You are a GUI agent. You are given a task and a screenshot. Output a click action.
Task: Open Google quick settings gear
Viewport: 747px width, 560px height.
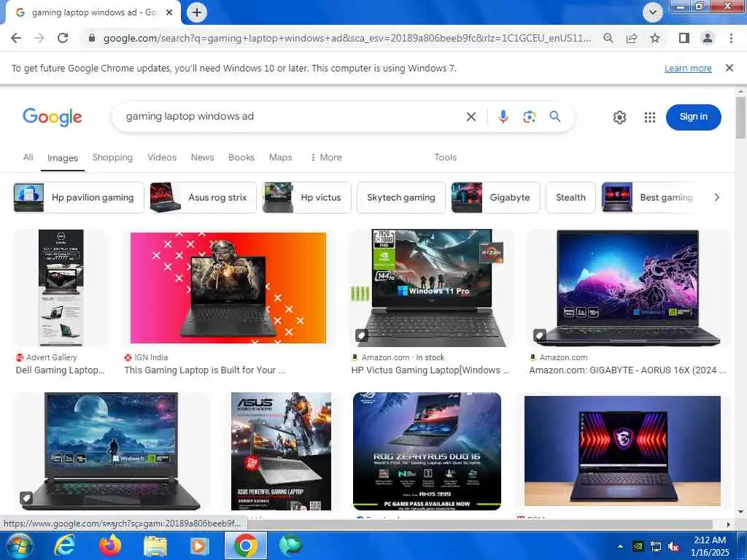[619, 117]
